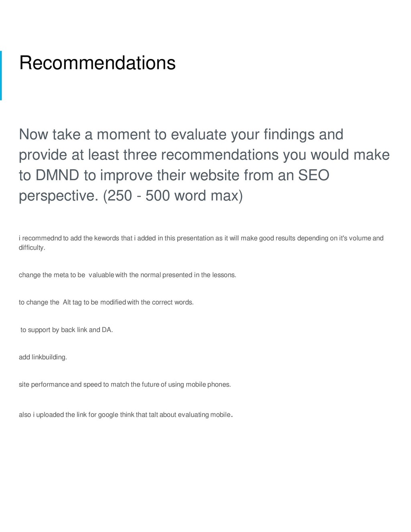The height and width of the screenshot is (532, 411).
Task: Click the 'site performance and speed' line
Action: (x=125, y=385)
